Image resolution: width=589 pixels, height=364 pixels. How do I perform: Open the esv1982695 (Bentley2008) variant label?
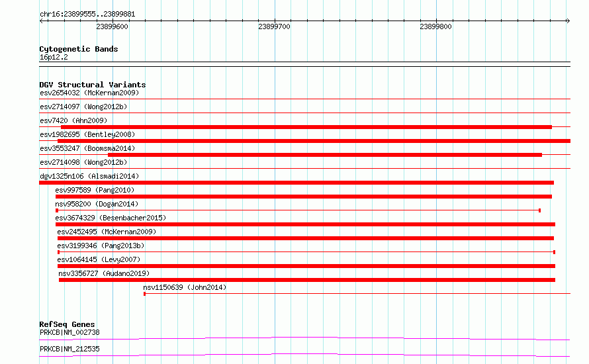pyautogui.click(x=87, y=134)
